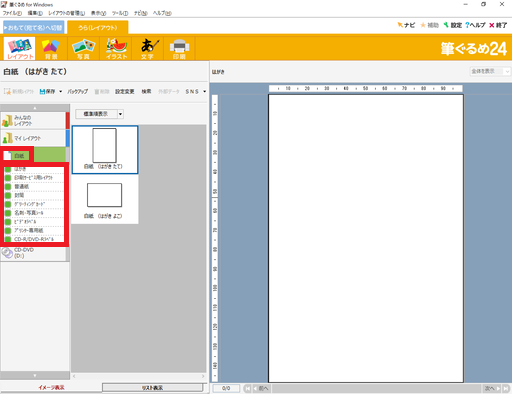Select the 白紙 (はがき よこ) landscape thumbnail

pyautogui.click(x=105, y=199)
